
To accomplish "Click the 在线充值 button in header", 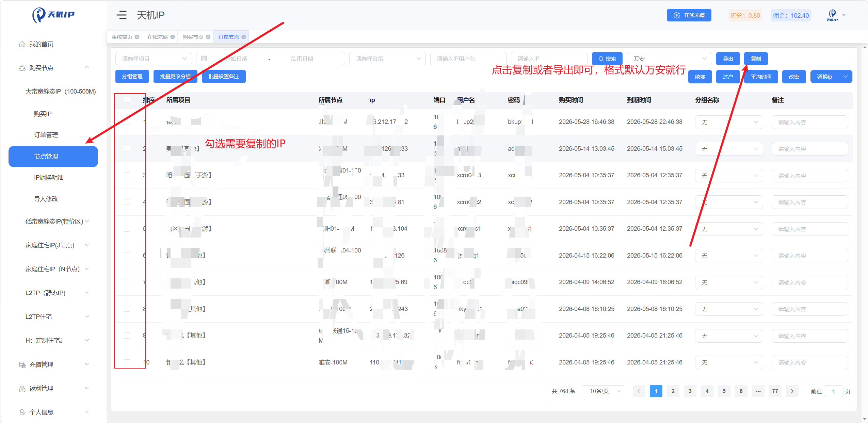I will (x=689, y=15).
